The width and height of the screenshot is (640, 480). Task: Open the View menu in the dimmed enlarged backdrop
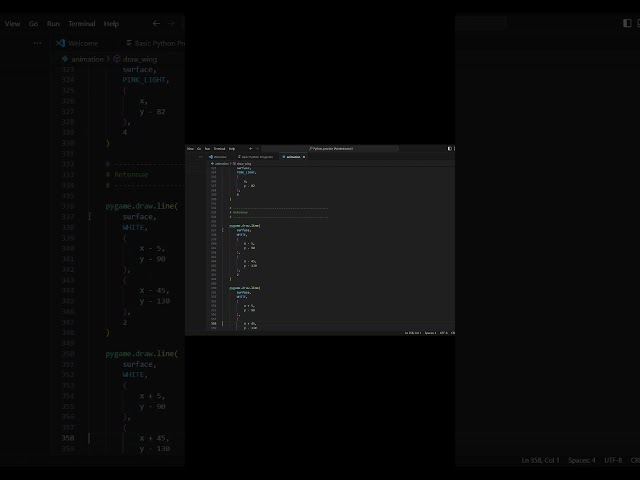pyautogui.click(x=12, y=24)
